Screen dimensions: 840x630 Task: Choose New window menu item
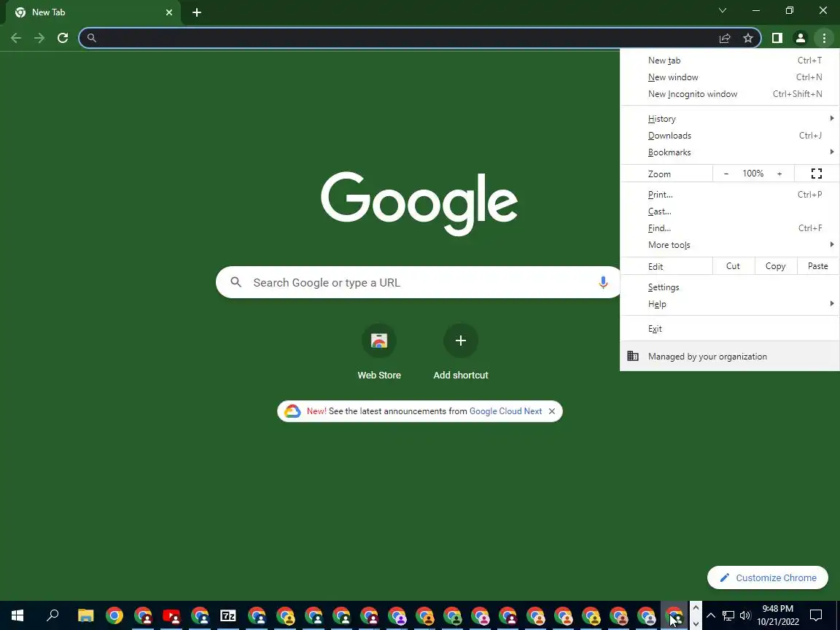tap(730, 77)
